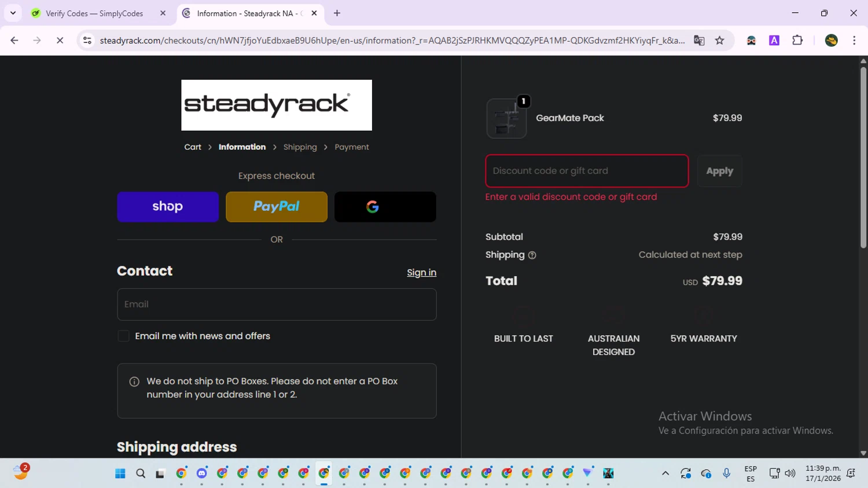The height and width of the screenshot is (488, 868).
Task: Click the steadyrack.com URL address bar
Action: pyautogui.click(x=392, y=41)
